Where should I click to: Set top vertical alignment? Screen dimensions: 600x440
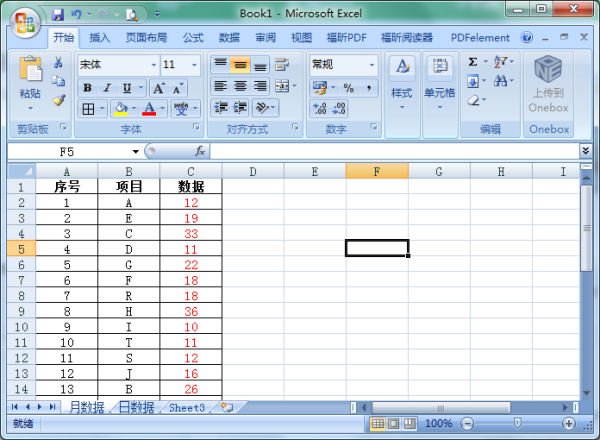220,64
